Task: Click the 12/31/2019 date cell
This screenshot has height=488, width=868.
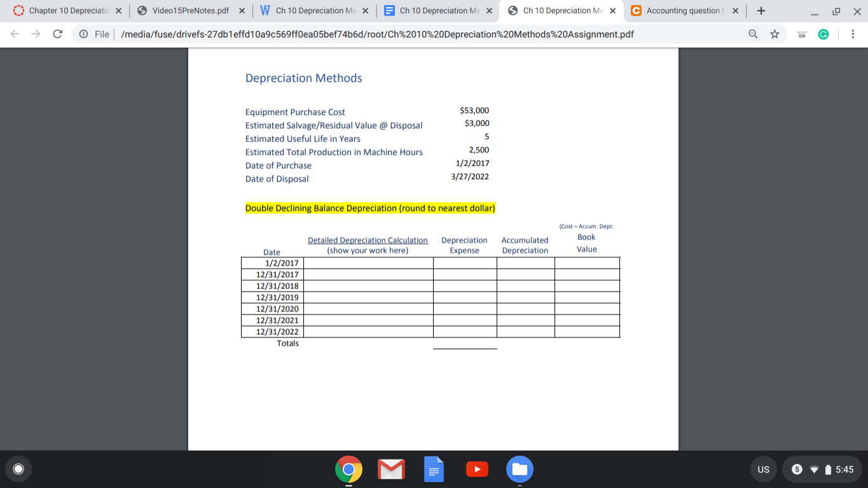Action: click(x=272, y=297)
